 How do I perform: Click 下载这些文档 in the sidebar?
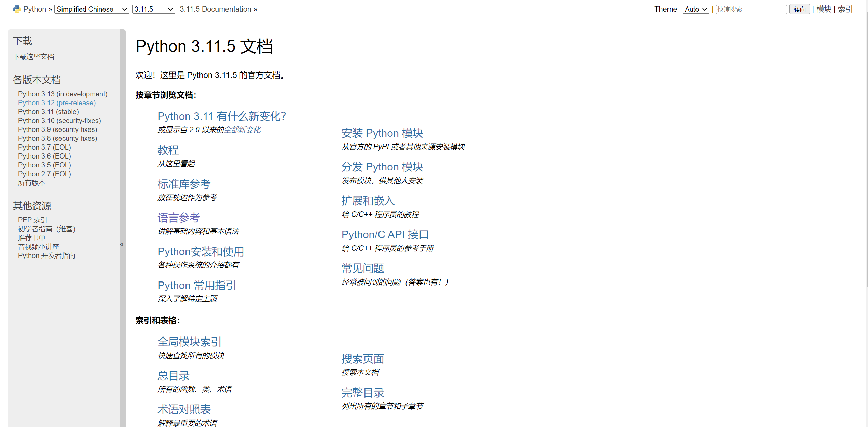33,57
